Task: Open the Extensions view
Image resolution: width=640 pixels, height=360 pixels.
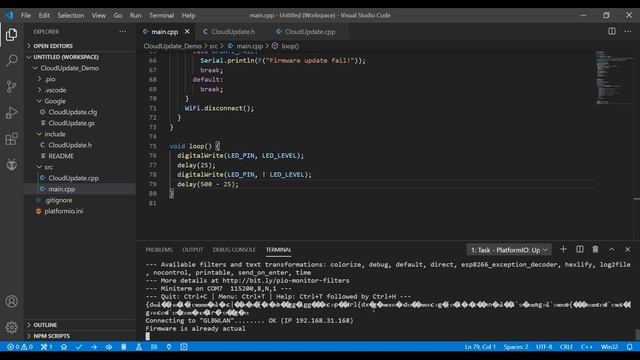Action: (x=11, y=139)
